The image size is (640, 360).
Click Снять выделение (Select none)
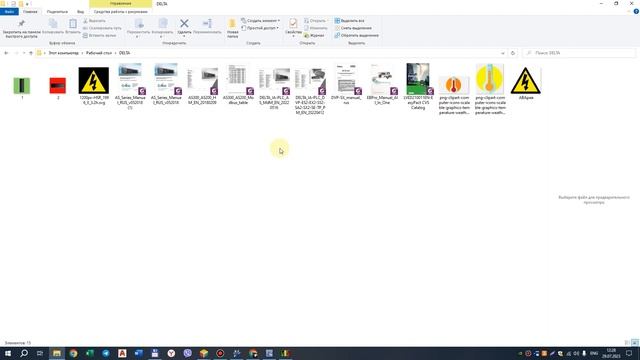click(x=353, y=28)
